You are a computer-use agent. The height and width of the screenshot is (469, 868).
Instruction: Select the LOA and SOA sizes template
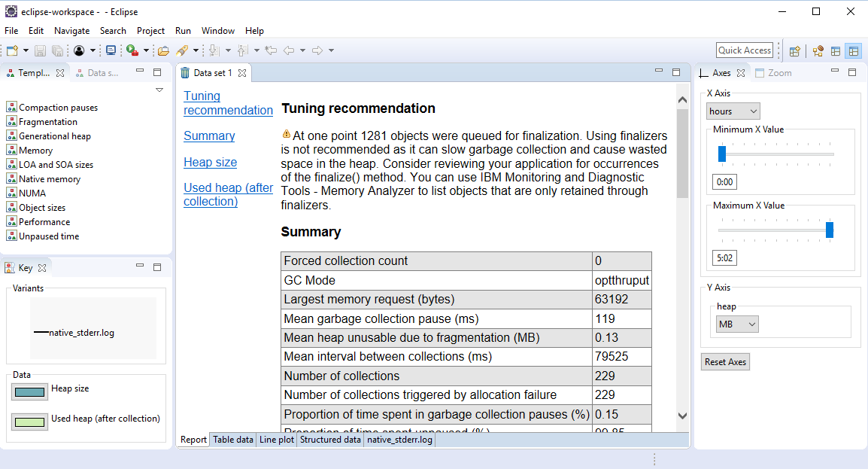pyautogui.click(x=50, y=164)
